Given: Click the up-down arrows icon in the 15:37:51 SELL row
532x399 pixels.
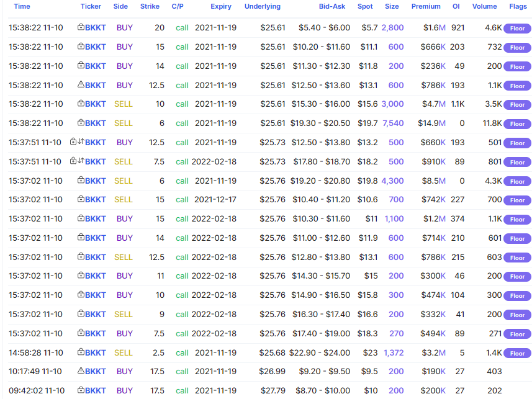Looking at the screenshot, I should pyautogui.click(x=81, y=161).
